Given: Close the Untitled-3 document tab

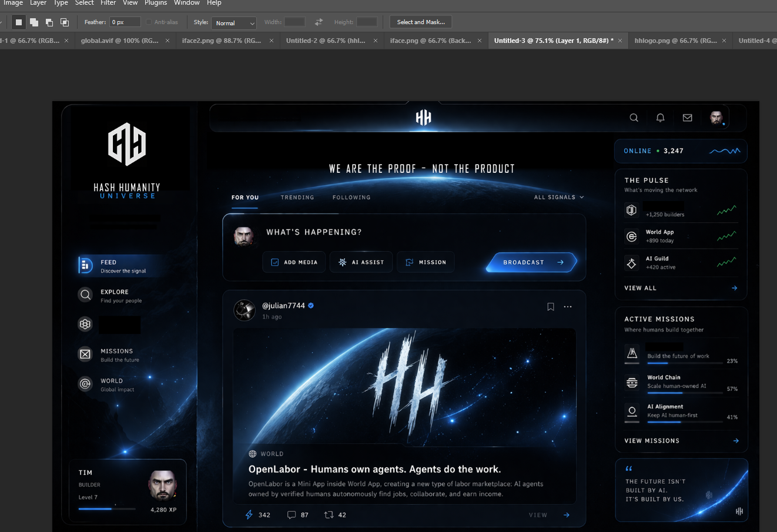Looking at the screenshot, I should tap(620, 41).
